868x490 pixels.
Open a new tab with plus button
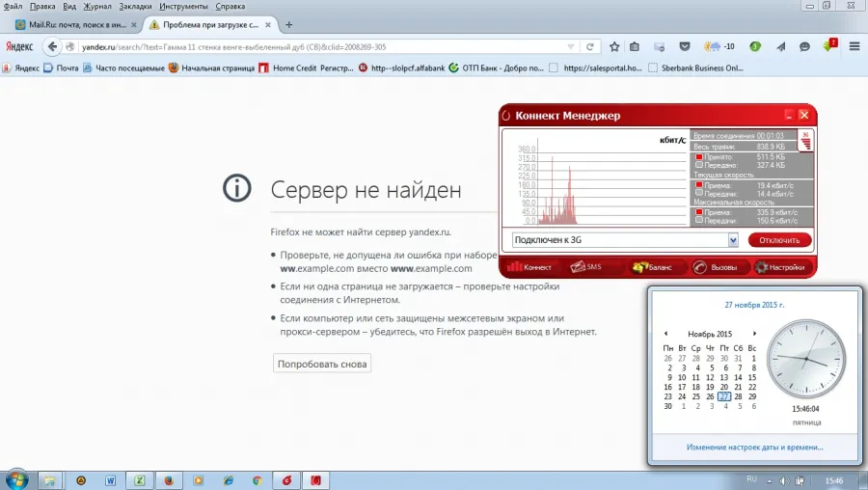[x=289, y=25]
